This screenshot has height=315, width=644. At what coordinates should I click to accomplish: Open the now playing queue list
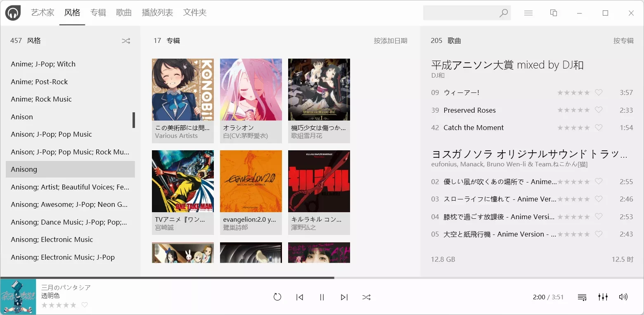click(582, 297)
